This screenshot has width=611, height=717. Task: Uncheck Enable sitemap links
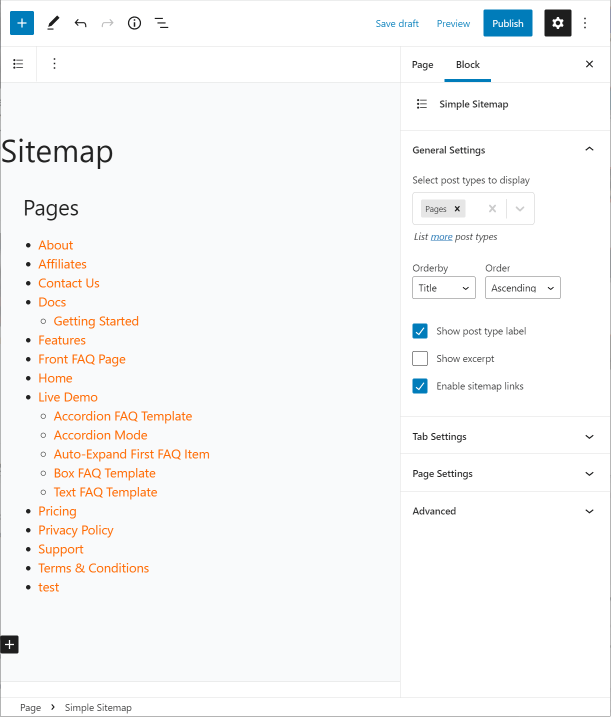click(x=420, y=386)
